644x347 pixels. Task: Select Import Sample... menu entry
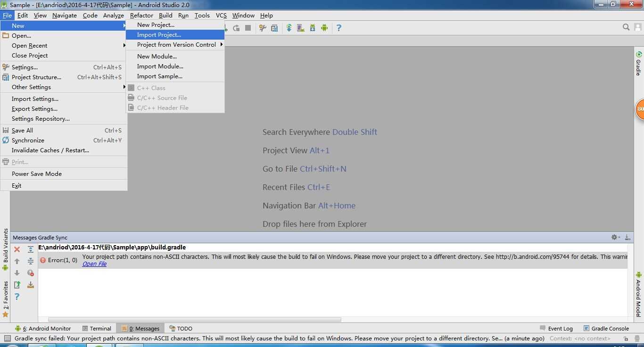tap(175, 76)
